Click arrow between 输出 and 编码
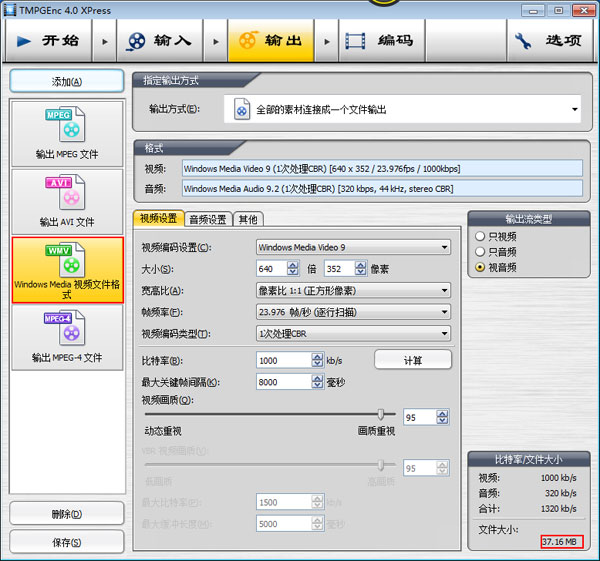The height and width of the screenshot is (561, 600). click(x=326, y=41)
